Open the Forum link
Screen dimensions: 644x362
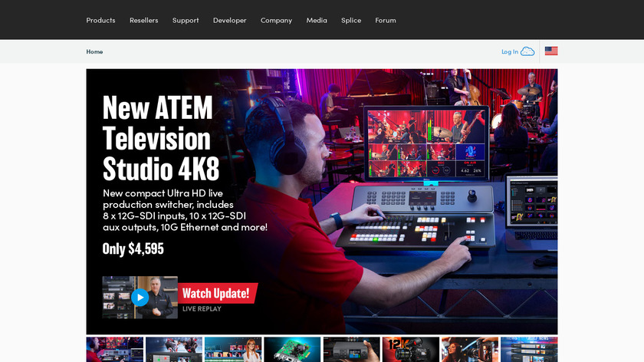click(385, 20)
